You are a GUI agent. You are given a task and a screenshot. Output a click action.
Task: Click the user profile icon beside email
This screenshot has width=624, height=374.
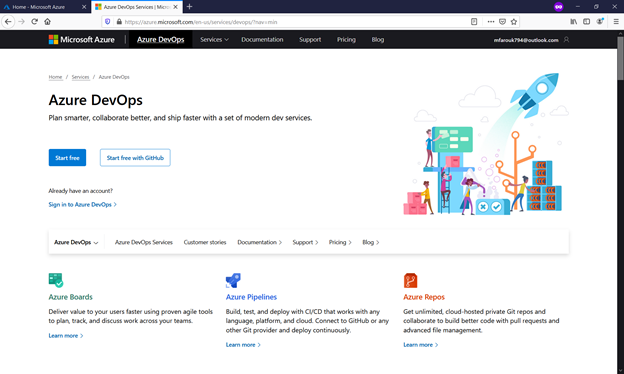point(566,40)
